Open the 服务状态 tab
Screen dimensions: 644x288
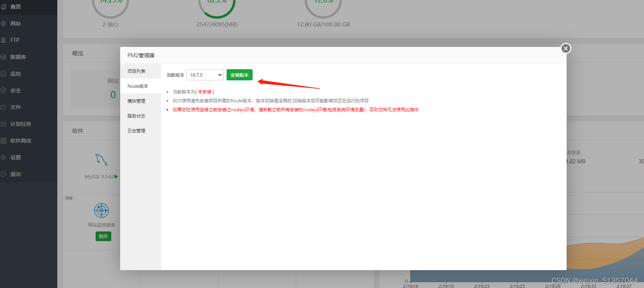(x=141, y=116)
